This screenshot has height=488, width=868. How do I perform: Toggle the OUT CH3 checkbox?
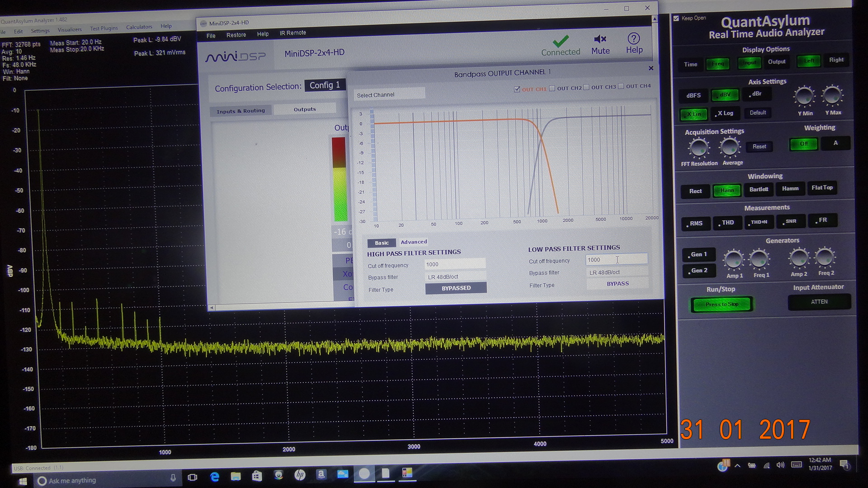click(586, 87)
